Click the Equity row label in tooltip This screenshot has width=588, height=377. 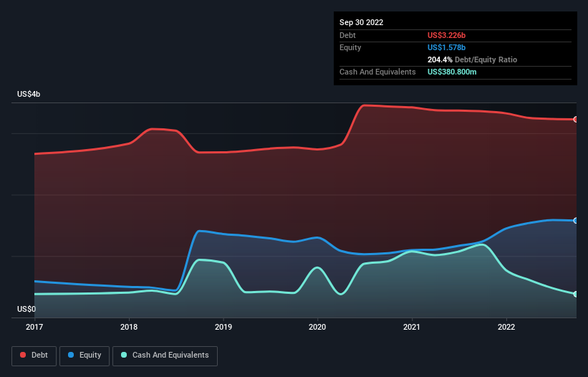click(x=350, y=47)
